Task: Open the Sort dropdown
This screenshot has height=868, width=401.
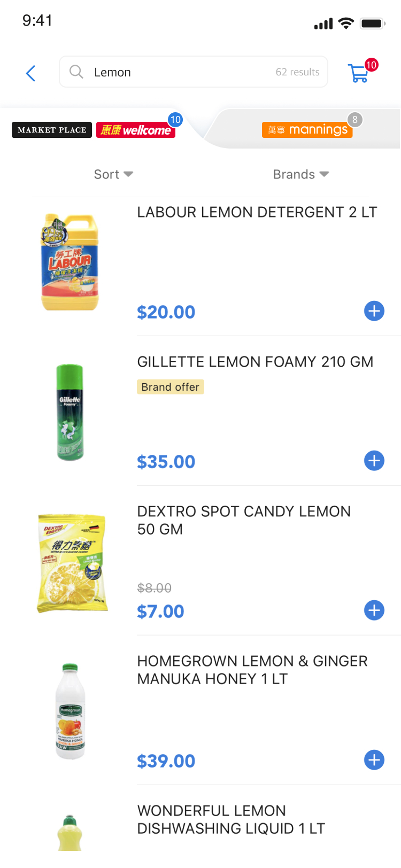Action: click(x=113, y=174)
